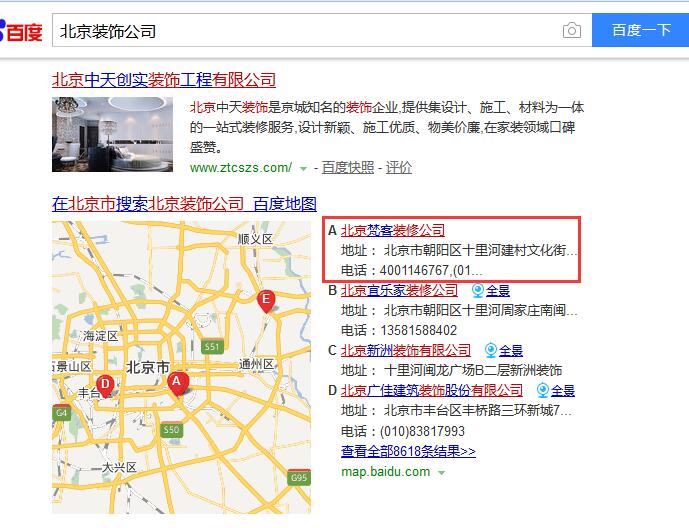Open map.baidu.com URL link
The height and width of the screenshot is (528, 689).
[386, 472]
